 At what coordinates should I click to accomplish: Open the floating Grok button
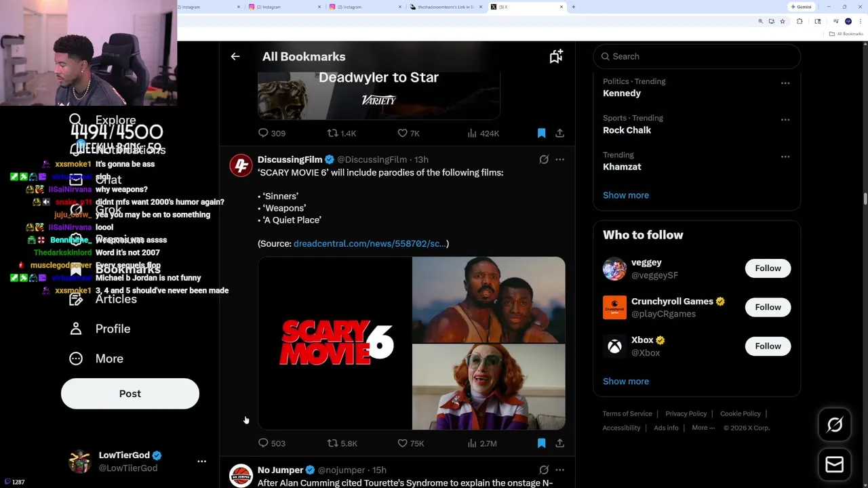point(835,425)
